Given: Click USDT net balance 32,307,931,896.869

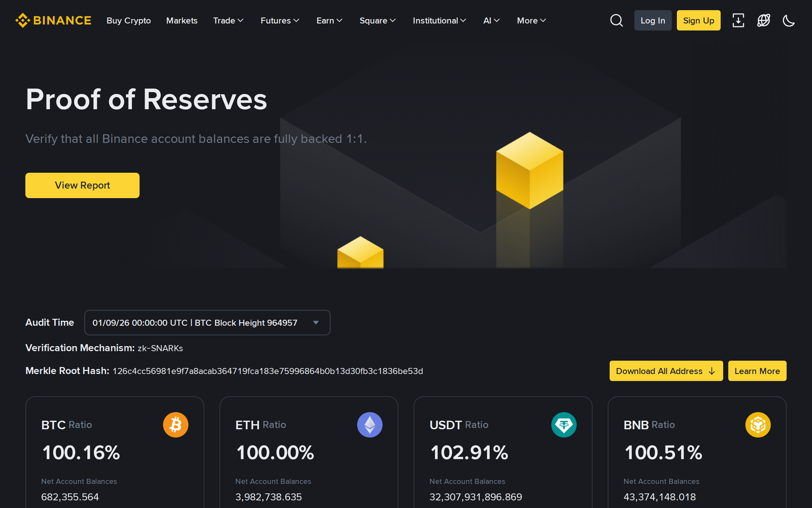Looking at the screenshot, I should pos(476,497).
